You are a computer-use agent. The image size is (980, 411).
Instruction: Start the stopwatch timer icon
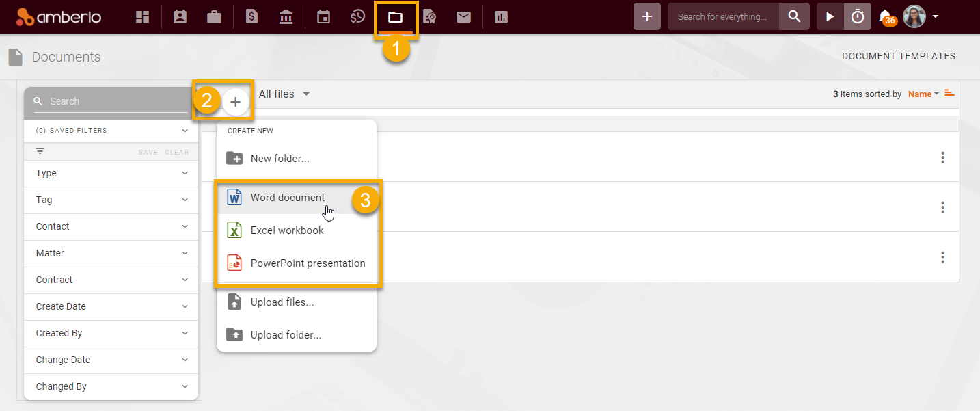[x=857, y=16]
